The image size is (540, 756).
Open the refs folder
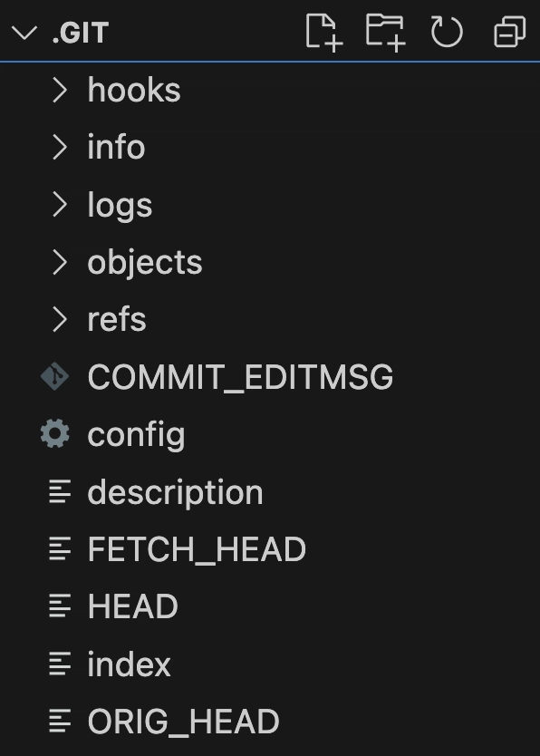(x=270, y=319)
